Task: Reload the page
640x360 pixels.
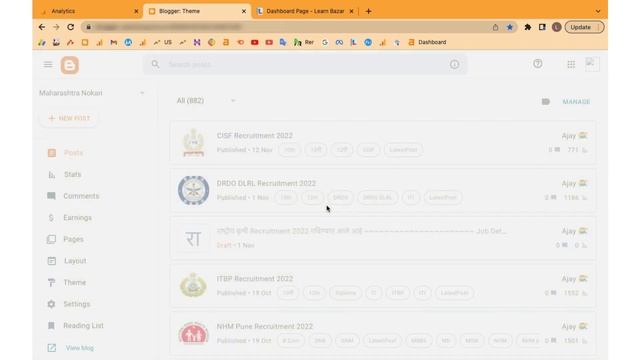Action: tap(71, 27)
